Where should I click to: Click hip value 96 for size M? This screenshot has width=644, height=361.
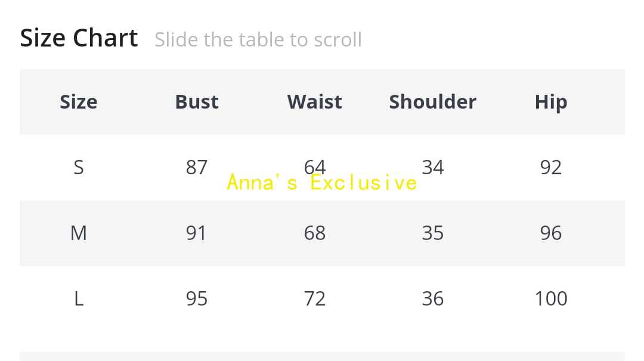click(x=550, y=233)
